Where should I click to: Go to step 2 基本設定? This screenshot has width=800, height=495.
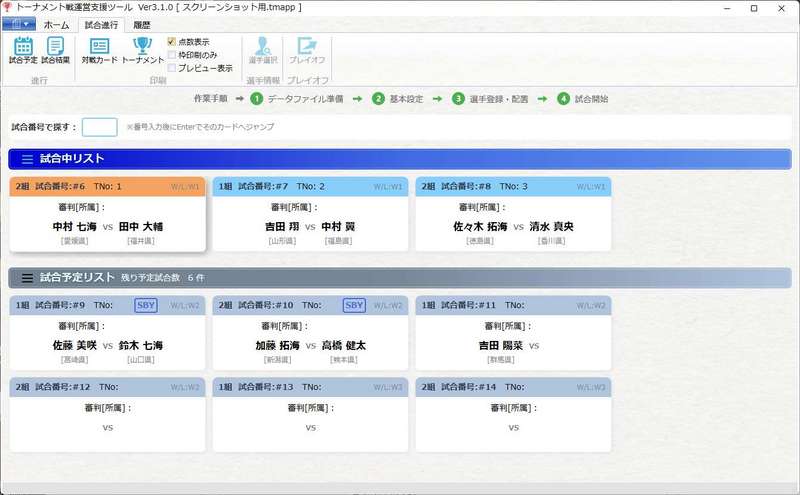(x=397, y=99)
